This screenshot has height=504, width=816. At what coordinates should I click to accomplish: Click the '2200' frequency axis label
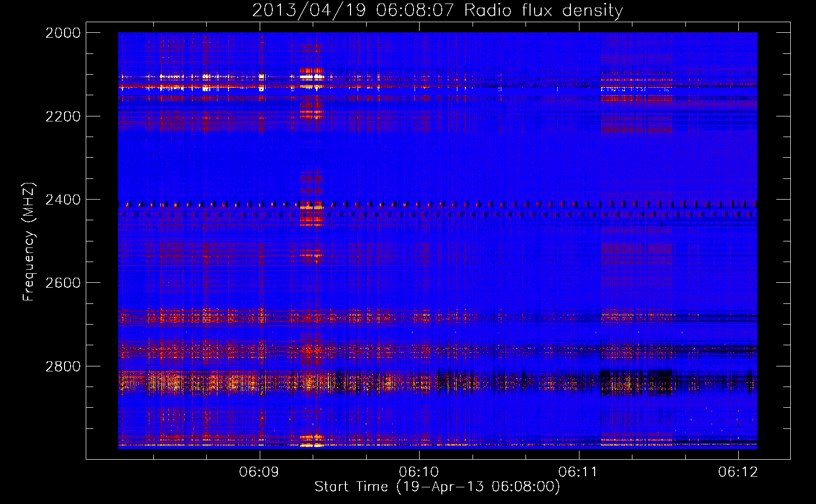pos(63,116)
